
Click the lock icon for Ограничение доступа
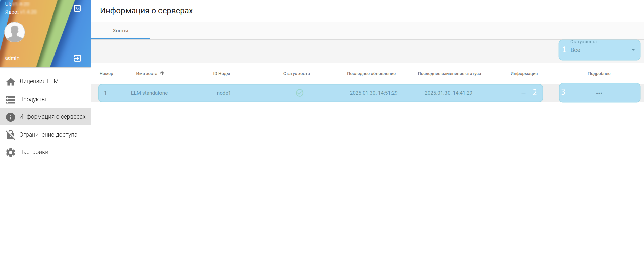11,135
